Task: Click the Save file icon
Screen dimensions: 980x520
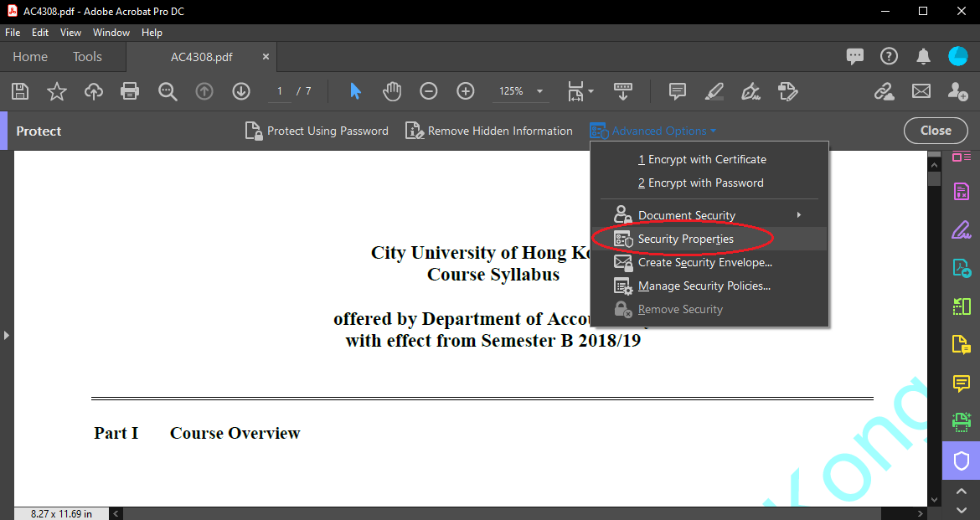Action: (19, 91)
